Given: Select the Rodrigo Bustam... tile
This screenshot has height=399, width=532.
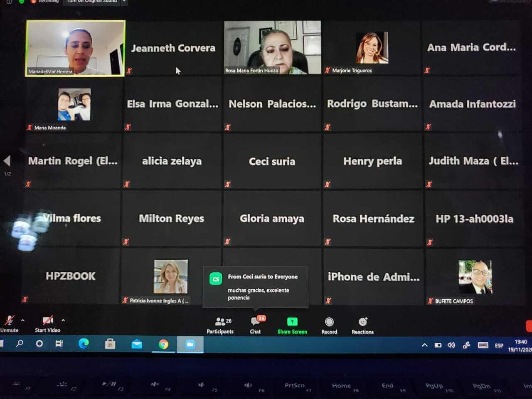Looking at the screenshot, I should (372, 104).
